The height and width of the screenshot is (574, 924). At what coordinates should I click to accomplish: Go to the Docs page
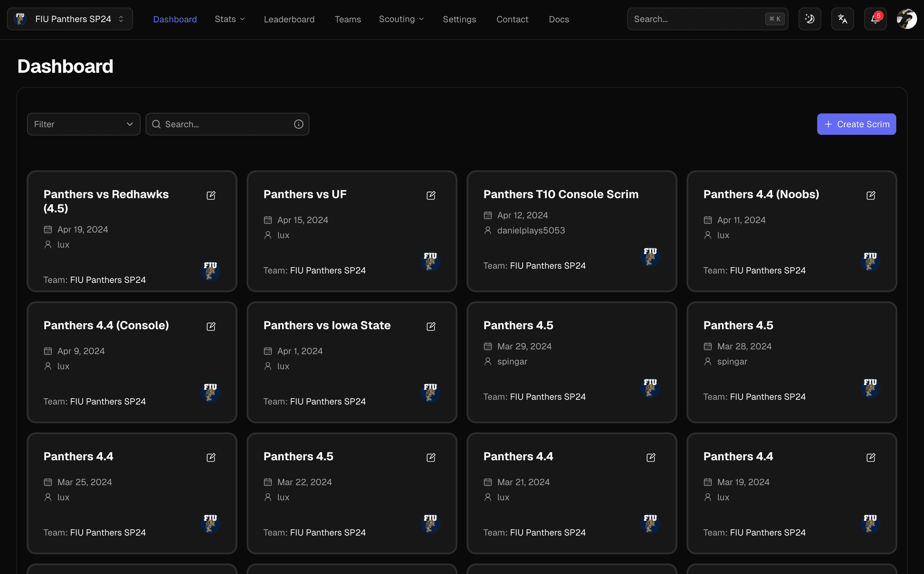(559, 19)
